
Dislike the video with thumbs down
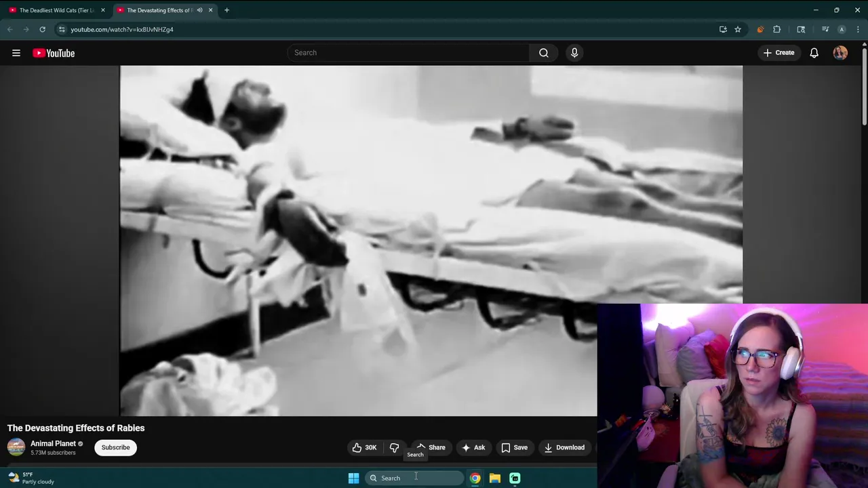pyautogui.click(x=395, y=447)
